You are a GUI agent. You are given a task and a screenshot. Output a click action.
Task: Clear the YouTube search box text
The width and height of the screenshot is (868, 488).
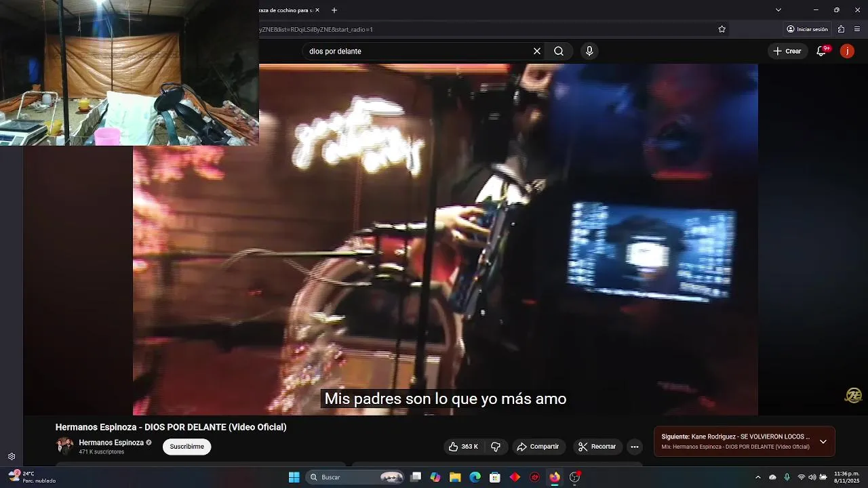pos(537,51)
